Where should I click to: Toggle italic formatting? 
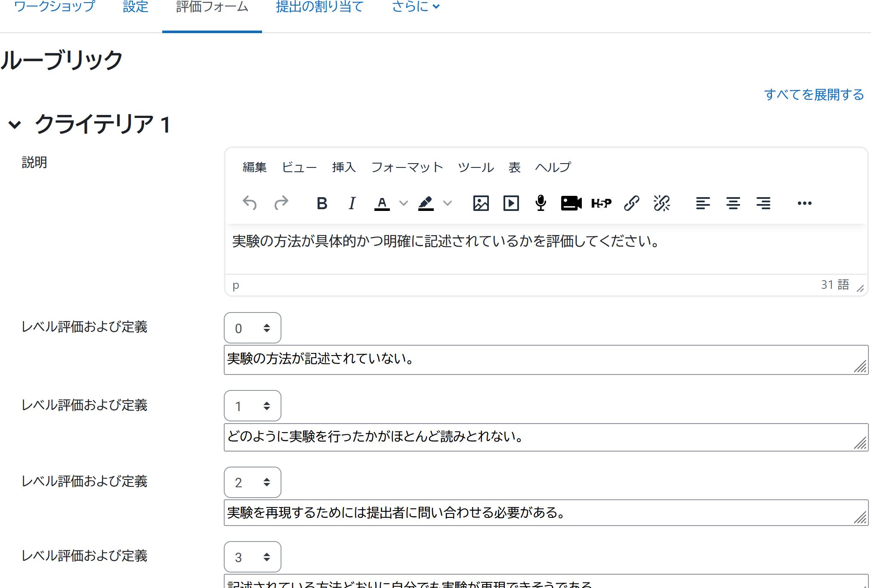pyautogui.click(x=352, y=203)
